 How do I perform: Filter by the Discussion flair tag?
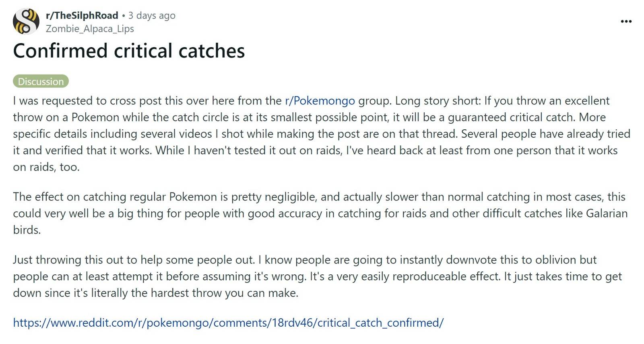[41, 81]
